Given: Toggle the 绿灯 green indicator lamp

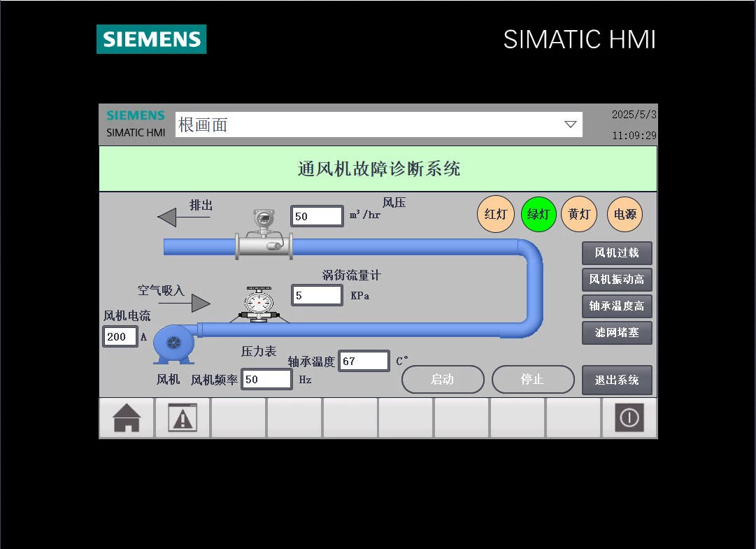Looking at the screenshot, I should [x=539, y=214].
